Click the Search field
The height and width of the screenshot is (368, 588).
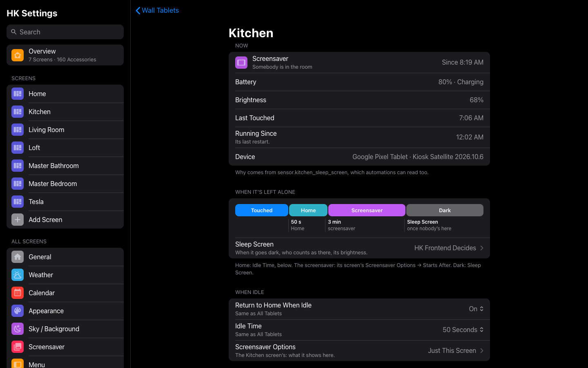pyautogui.click(x=65, y=32)
